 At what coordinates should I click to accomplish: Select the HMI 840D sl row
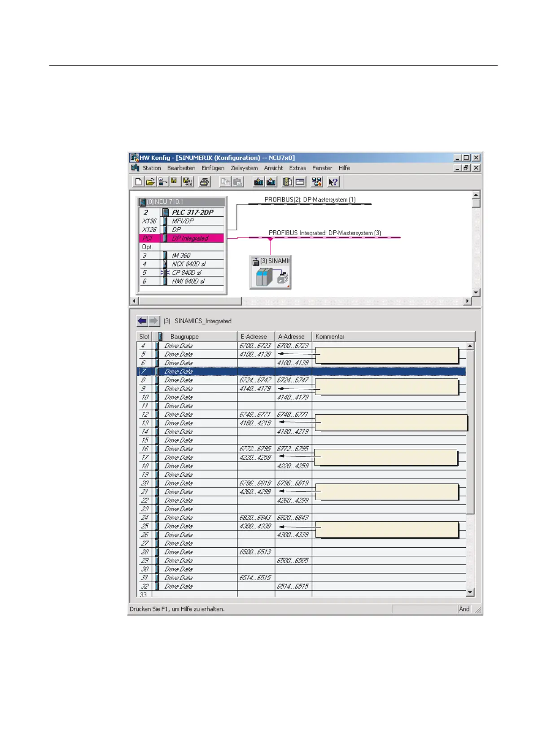coord(182,281)
